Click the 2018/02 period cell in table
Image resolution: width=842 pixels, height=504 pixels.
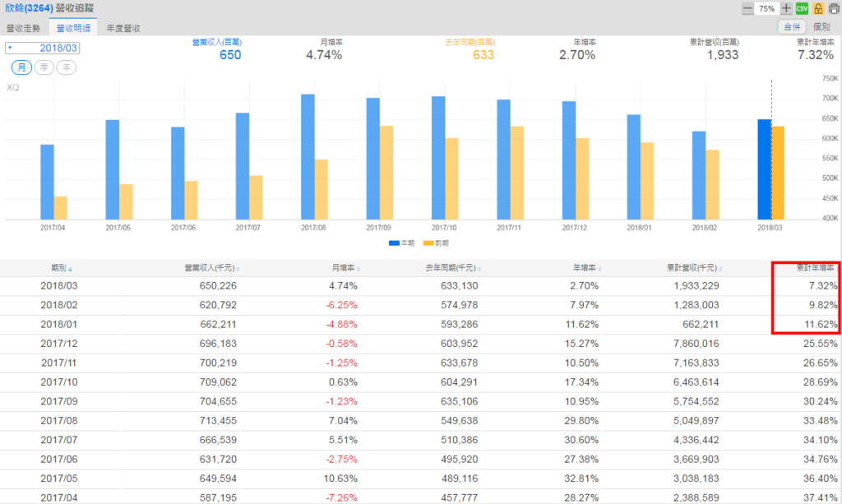click(59, 305)
